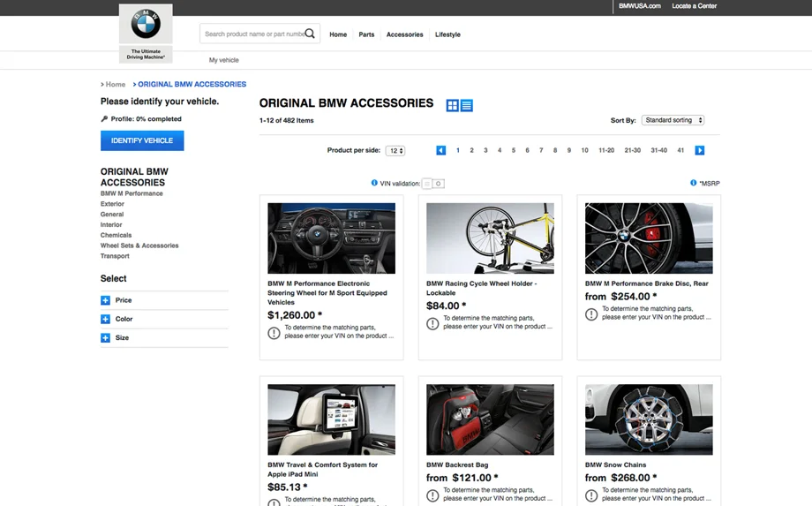
Task: Click warning icon under Steering Wheel product
Action: pos(274,333)
